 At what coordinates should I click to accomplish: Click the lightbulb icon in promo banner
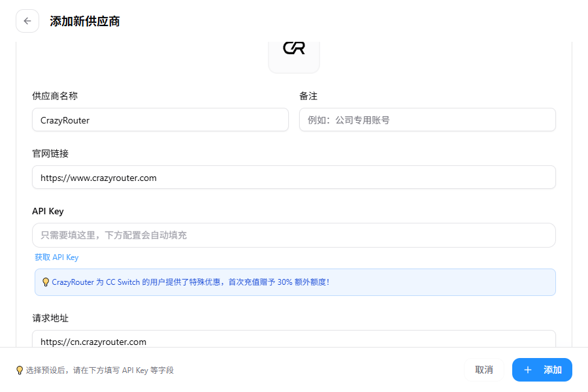(x=45, y=282)
